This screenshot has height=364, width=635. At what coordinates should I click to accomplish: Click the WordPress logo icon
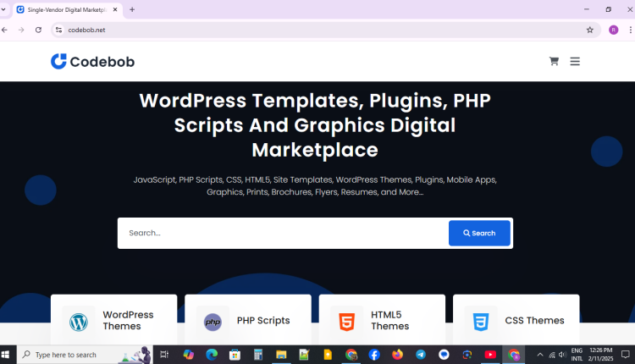tap(79, 323)
